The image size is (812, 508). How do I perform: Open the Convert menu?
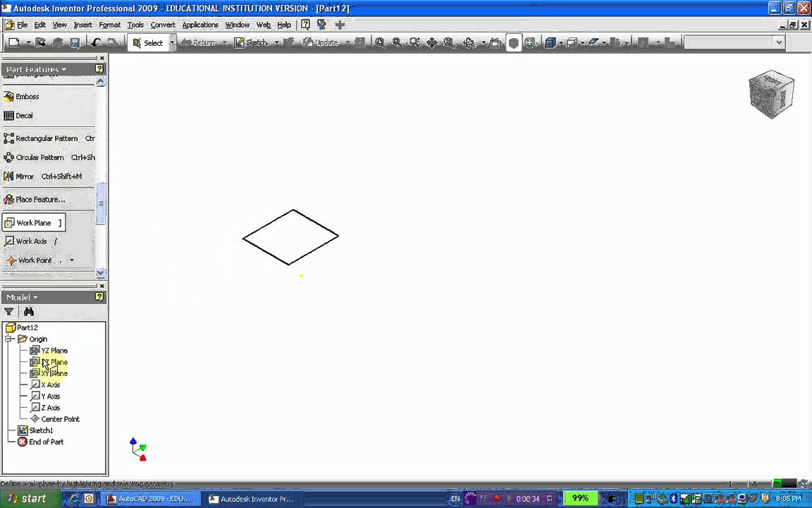coord(163,25)
